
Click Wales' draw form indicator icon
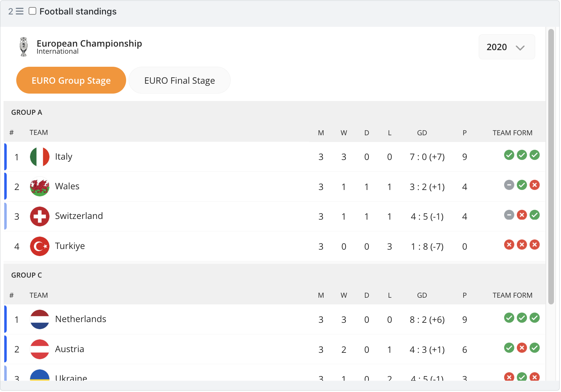coord(509,185)
